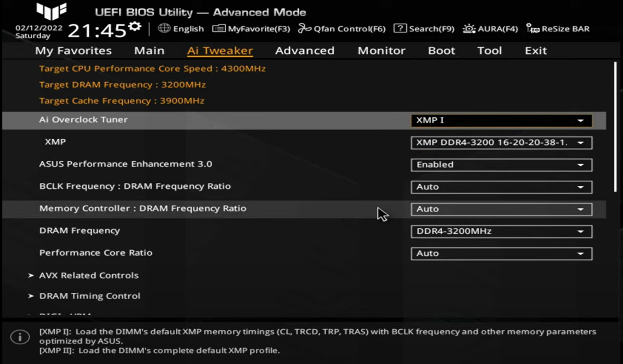Open BCLK Frequency DRAM Ratio dropdown
623x364 pixels.
point(501,187)
